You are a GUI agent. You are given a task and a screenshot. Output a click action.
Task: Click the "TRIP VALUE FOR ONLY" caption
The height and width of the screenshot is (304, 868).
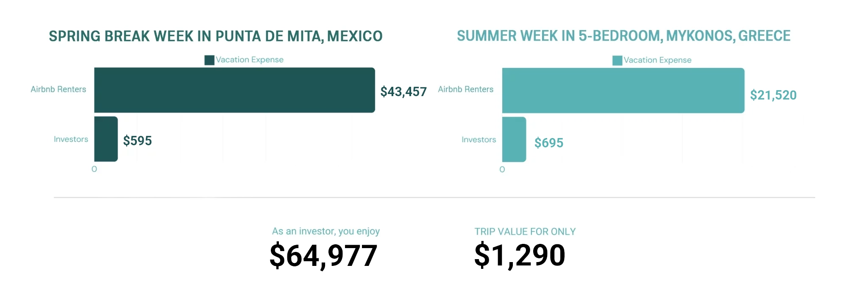click(x=525, y=232)
